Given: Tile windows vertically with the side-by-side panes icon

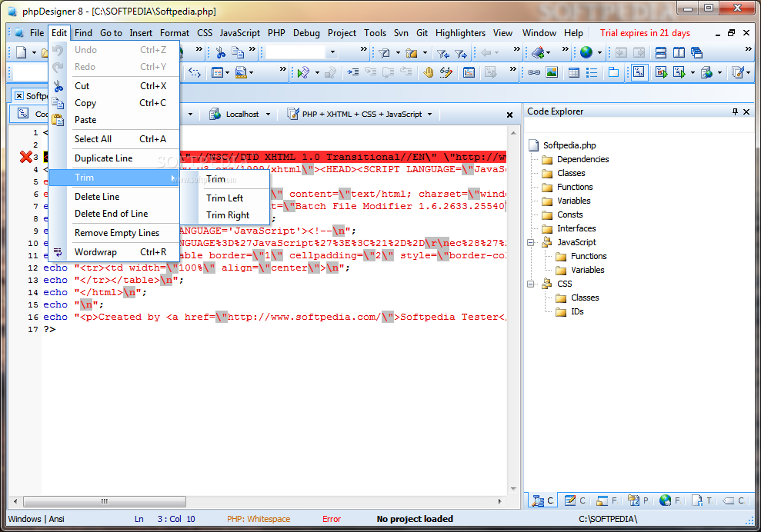Looking at the screenshot, I should point(679,52).
